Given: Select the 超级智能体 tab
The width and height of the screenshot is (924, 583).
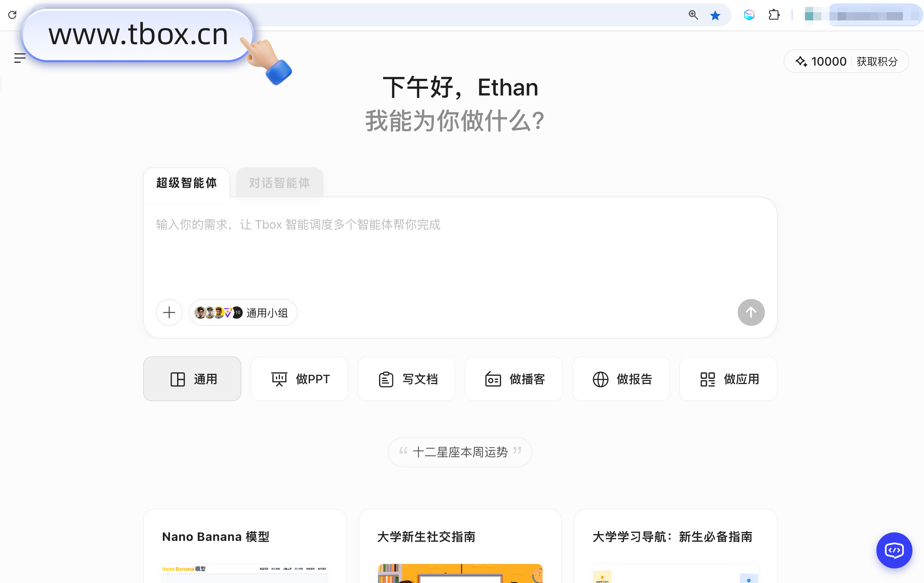Looking at the screenshot, I should (x=187, y=183).
